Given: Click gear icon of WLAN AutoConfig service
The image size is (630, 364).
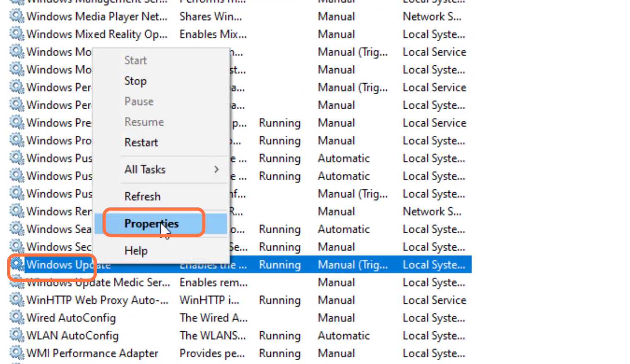Looking at the screenshot, I should tap(17, 335).
